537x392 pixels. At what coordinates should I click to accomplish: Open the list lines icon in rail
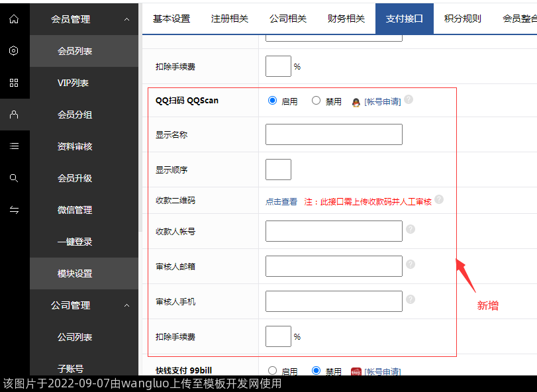[x=14, y=146]
